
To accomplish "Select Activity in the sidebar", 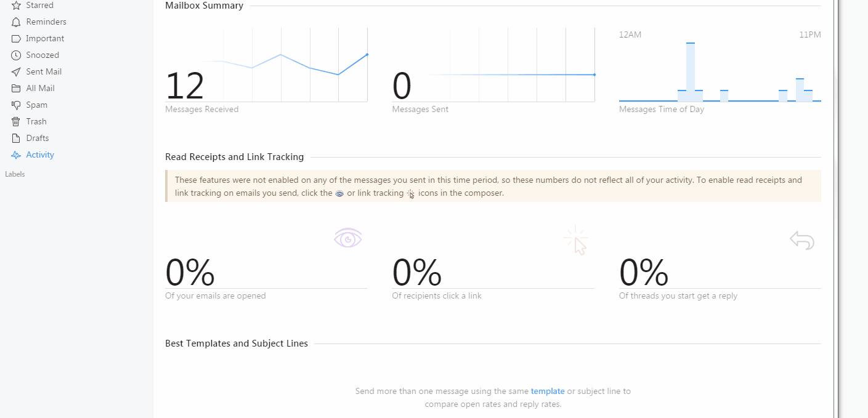I will click(40, 155).
